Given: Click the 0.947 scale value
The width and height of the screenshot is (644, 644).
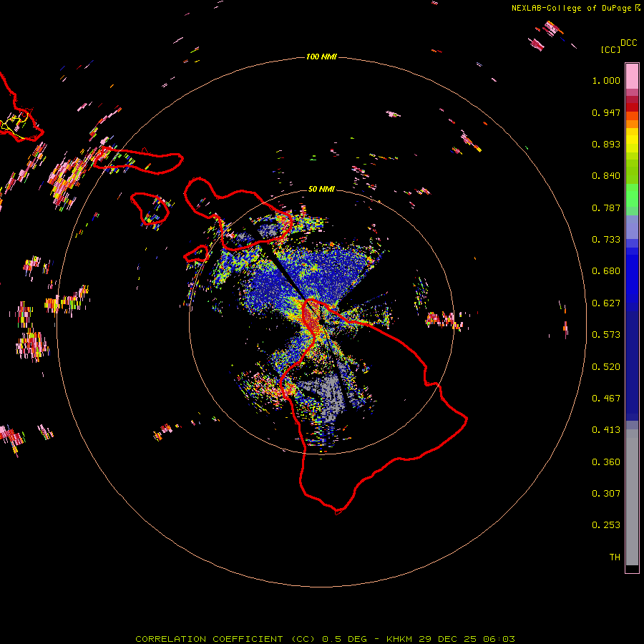Looking at the screenshot, I should [606, 112].
